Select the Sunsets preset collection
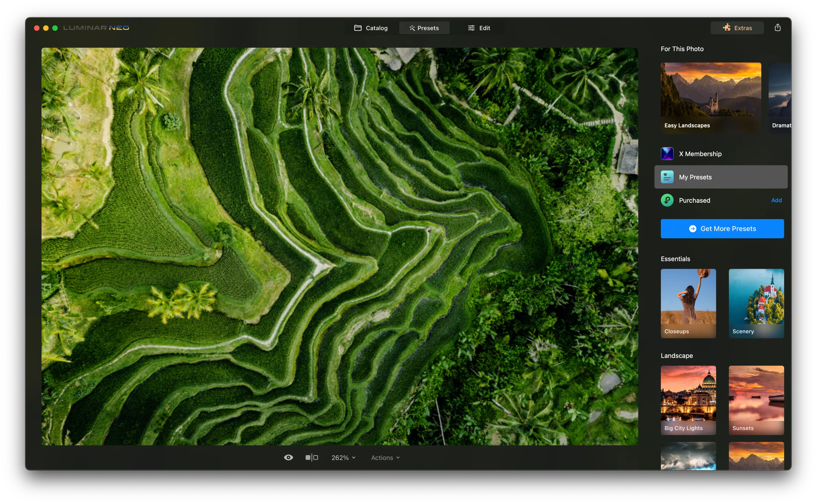This screenshot has height=504, width=817. pos(756,400)
